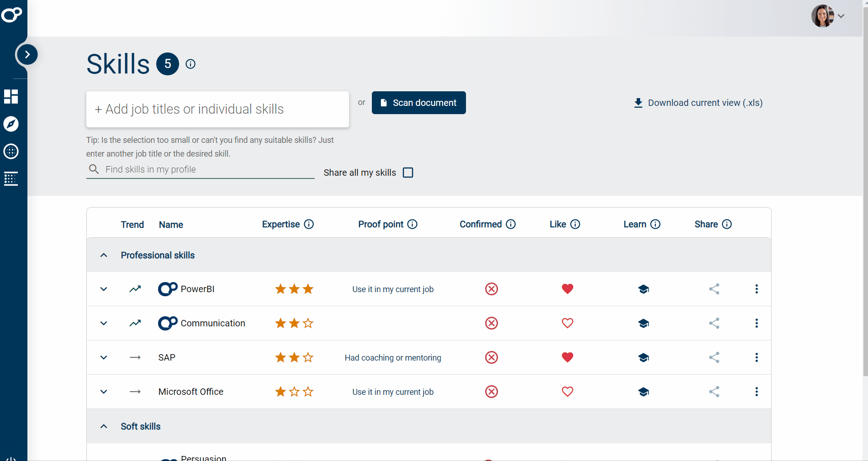Open the user profile avatar dropdown
The image size is (868, 461).
pos(827,16)
